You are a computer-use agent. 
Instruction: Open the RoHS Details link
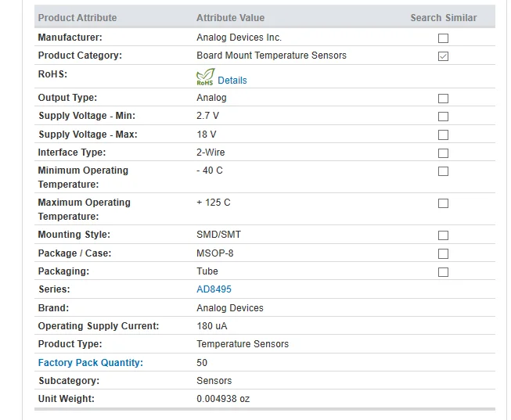(232, 80)
